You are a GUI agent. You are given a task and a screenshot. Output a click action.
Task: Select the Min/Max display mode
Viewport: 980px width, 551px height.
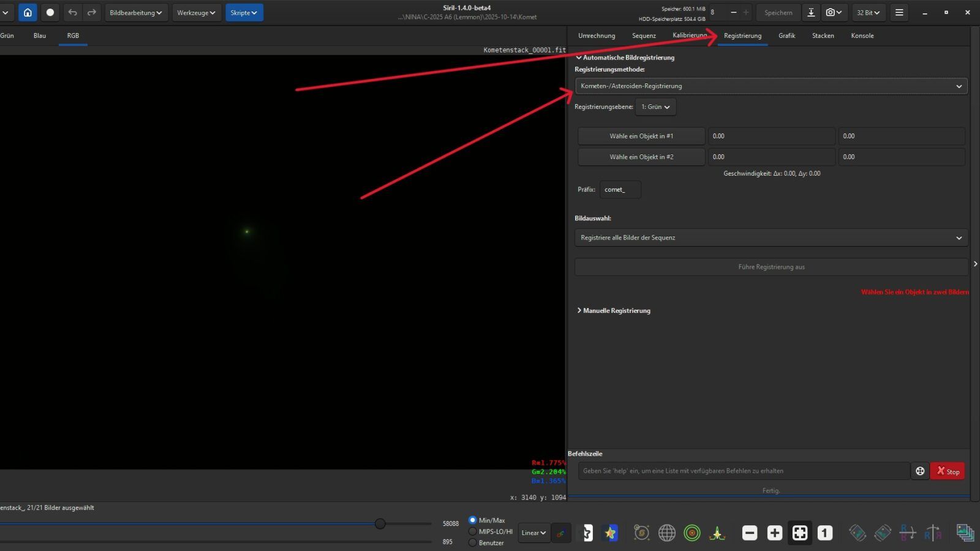(x=472, y=520)
